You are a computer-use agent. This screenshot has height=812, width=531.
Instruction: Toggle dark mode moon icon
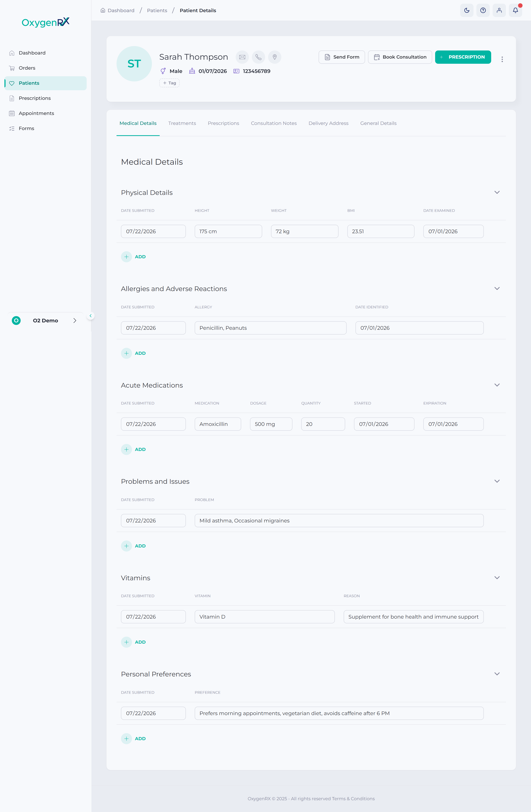click(466, 10)
